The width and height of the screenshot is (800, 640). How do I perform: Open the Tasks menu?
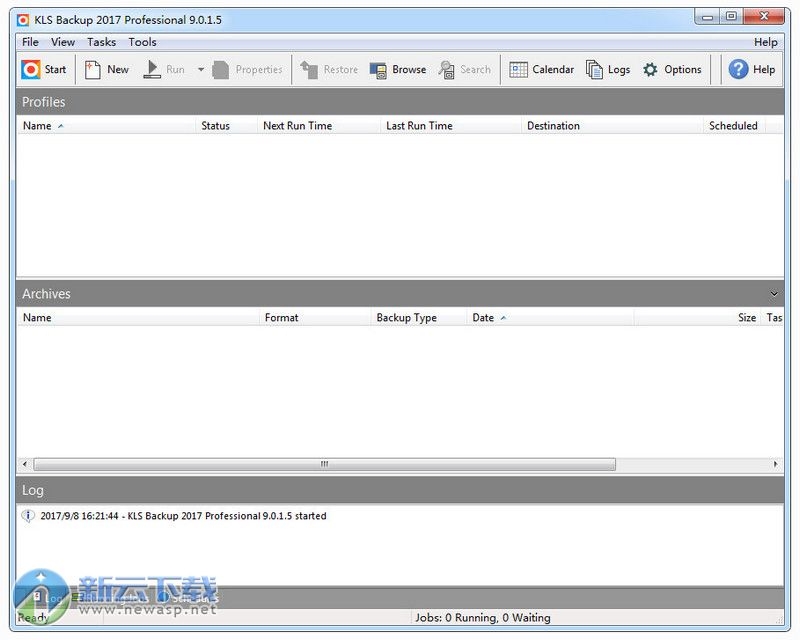pos(101,42)
